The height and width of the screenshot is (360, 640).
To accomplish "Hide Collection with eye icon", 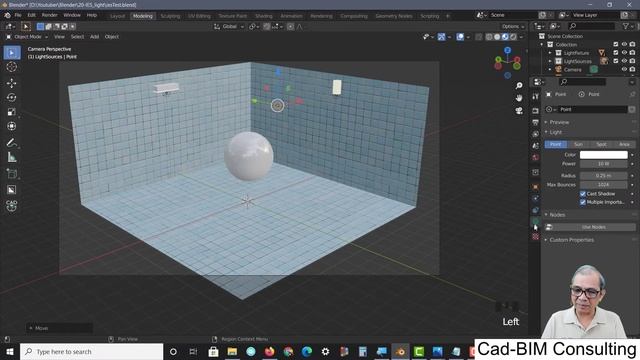I will (x=624, y=44).
